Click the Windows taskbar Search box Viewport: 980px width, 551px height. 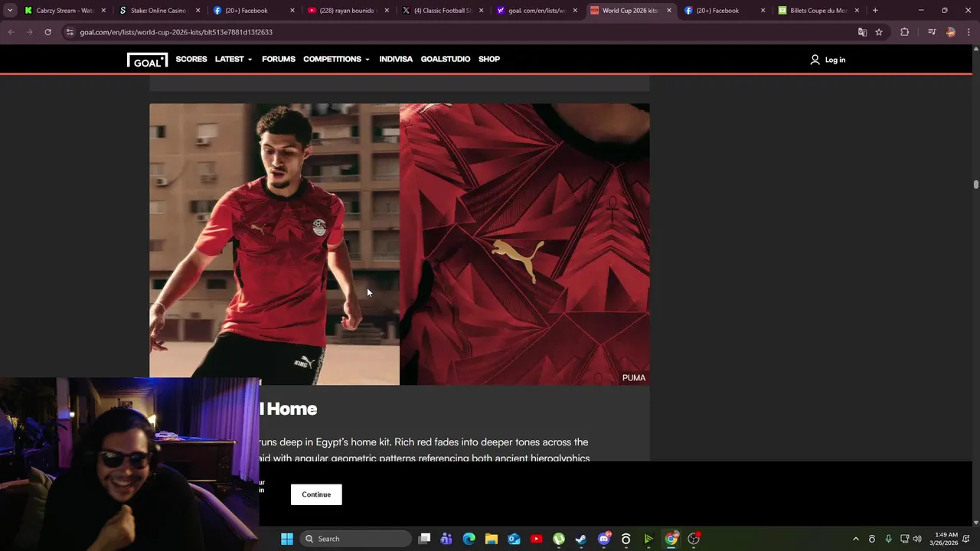[x=355, y=539]
